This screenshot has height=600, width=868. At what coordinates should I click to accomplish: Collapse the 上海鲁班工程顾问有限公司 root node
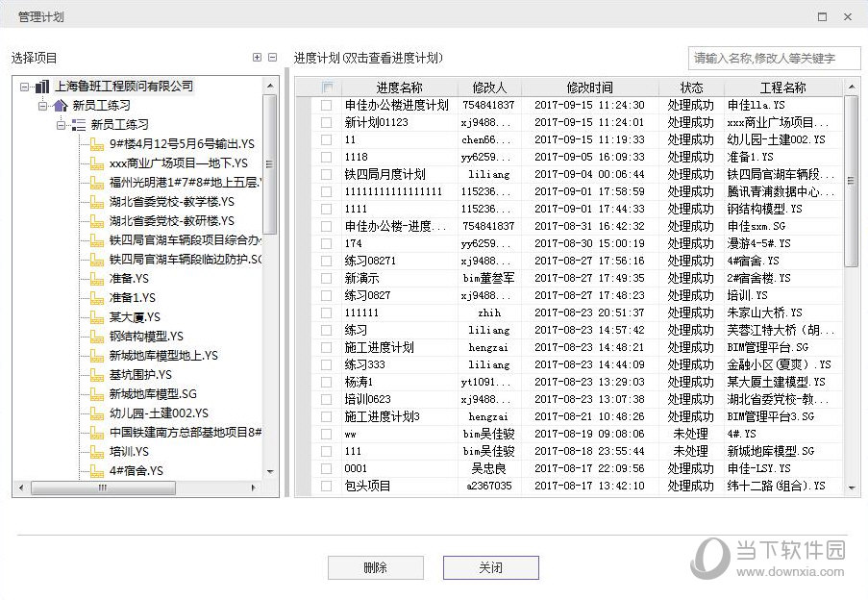(24, 87)
